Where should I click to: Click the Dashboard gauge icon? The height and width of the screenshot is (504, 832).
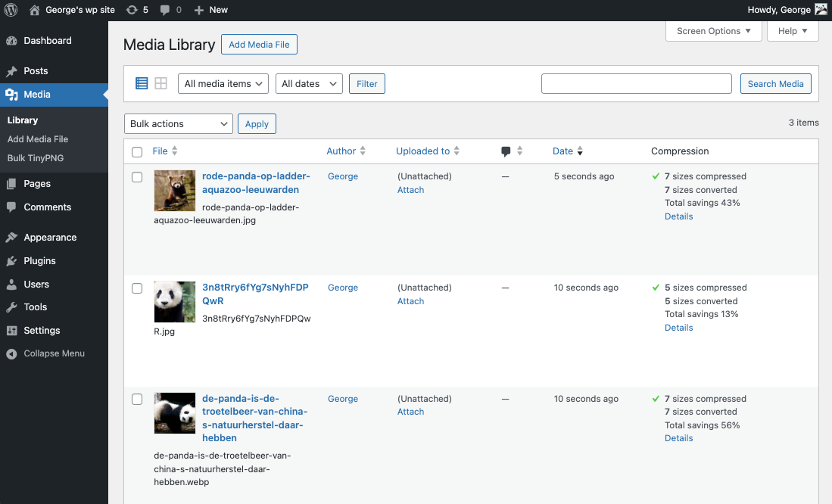click(11, 41)
